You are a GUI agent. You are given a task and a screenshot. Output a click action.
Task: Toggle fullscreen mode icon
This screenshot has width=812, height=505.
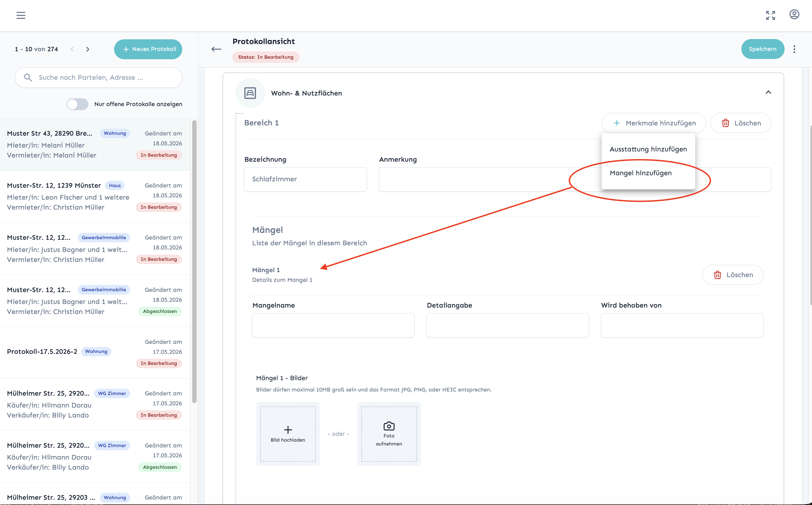(x=770, y=15)
